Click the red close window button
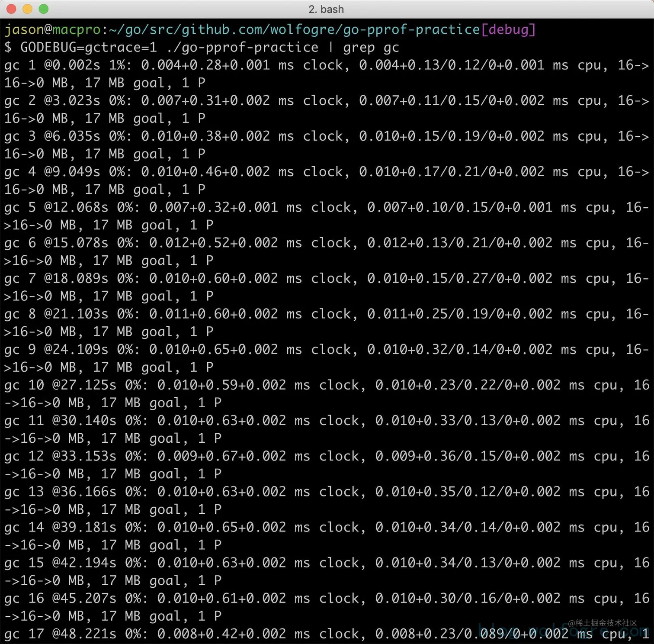 [12, 9]
